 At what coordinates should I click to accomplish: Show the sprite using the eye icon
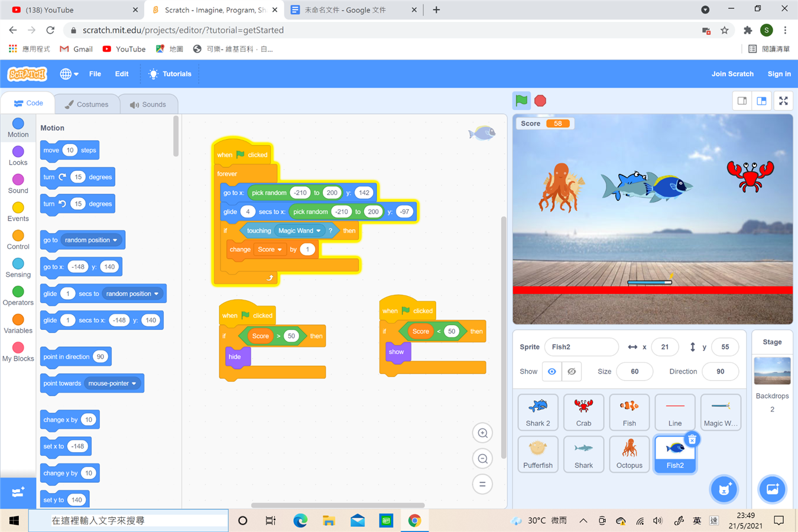point(552,372)
